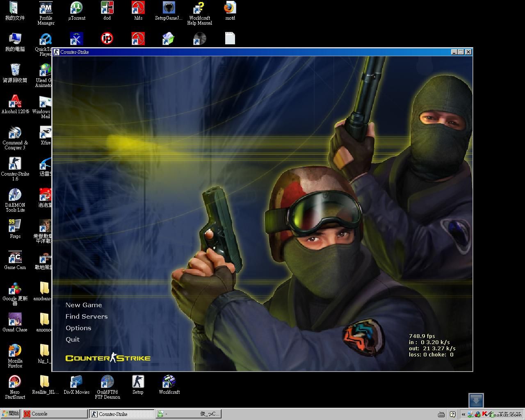Open the GuildFTPd FTP Deamon icon

click(x=107, y=381)
